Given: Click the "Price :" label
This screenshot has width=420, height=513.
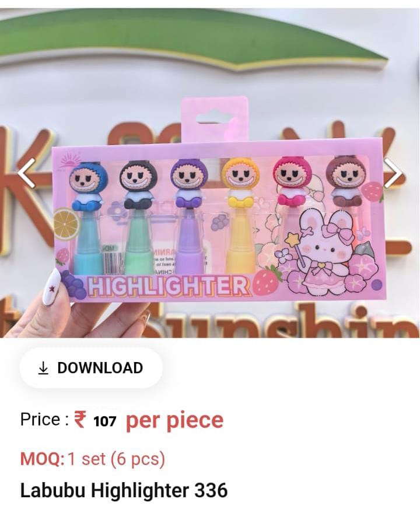Looking at the screenshot, I should click(x=44, y=419).
